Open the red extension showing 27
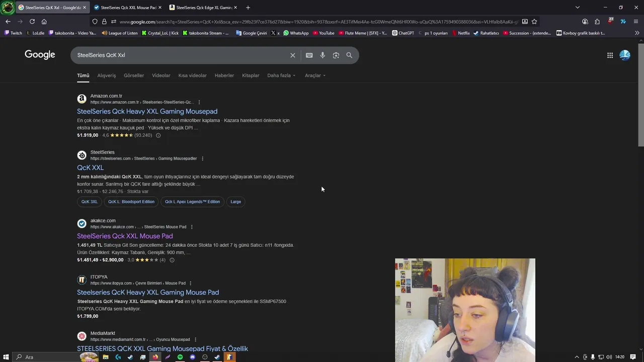Viewport: 644px width, 362px height. tap(610, 21)
